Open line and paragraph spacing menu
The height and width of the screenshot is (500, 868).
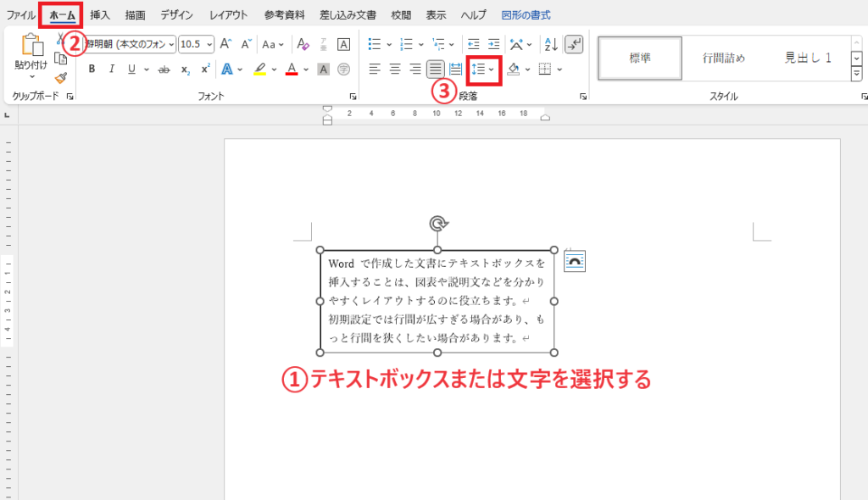(x=483, y=69)
